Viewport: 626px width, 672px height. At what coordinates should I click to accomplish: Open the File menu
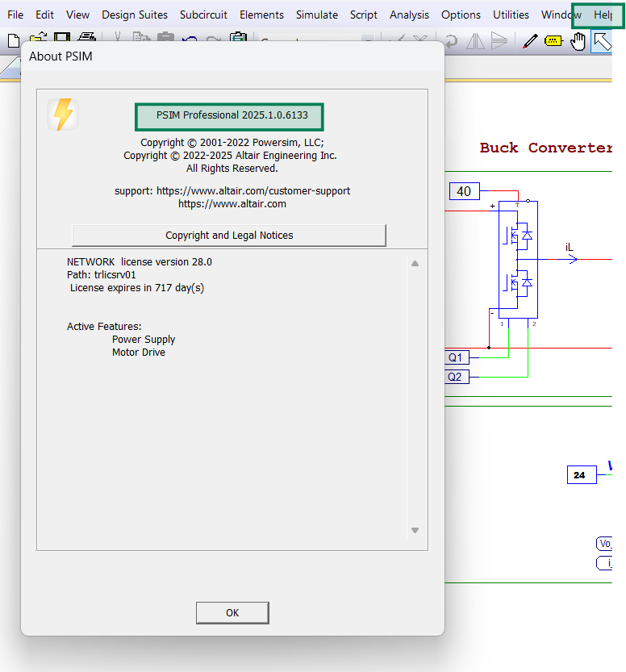(x=15, y=15)
